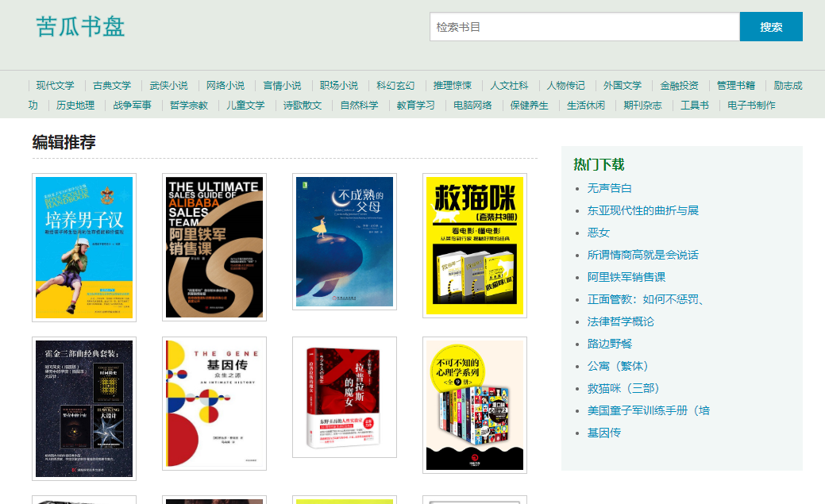Open the 不可不知的心理学系列 cover
This screenshot has height=504, width=825.
point(475,405)
